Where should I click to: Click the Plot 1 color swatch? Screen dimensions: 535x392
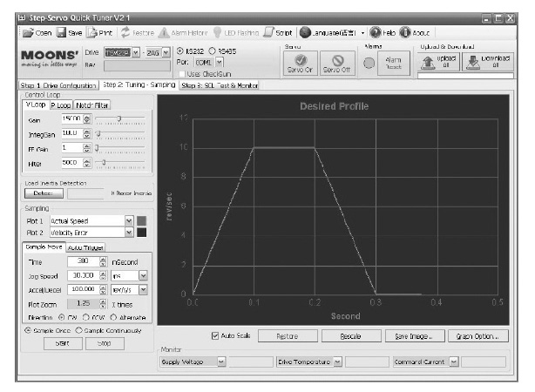tap(142, 220)
